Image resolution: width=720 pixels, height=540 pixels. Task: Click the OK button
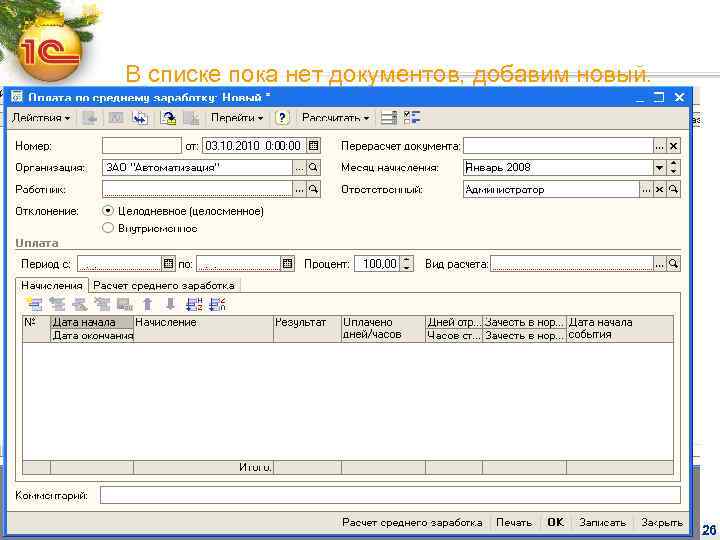tap(555, 523)
